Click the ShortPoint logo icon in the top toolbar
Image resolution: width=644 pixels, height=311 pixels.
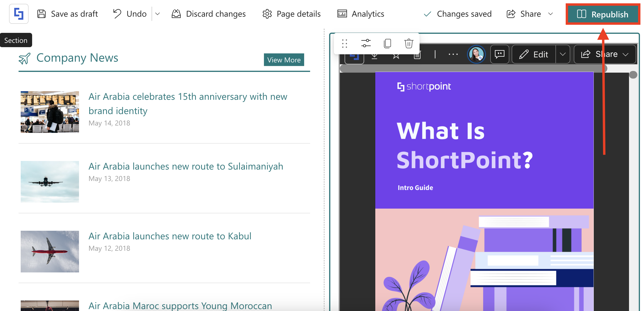point(19,14)
